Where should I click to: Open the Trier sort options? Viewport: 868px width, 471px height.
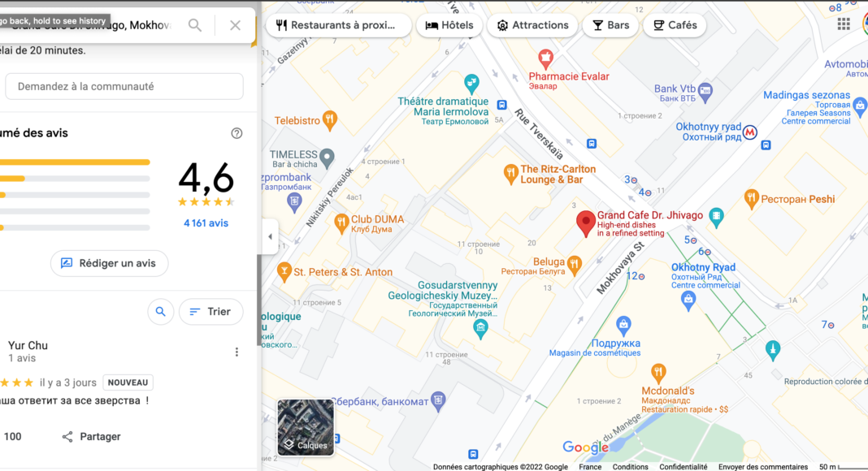pyautogui.click(x=211, y=312)
